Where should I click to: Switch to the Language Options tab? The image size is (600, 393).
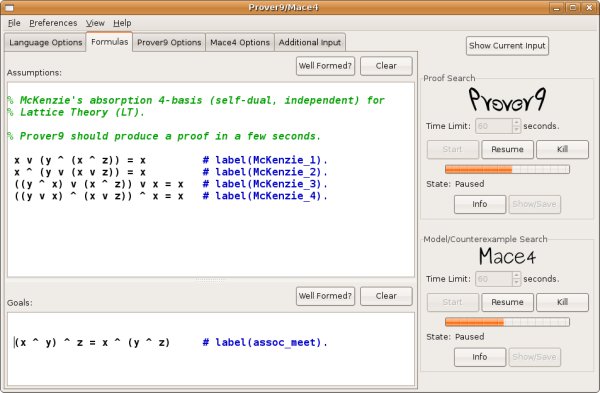pyautogui.click(x=46, y=42)
